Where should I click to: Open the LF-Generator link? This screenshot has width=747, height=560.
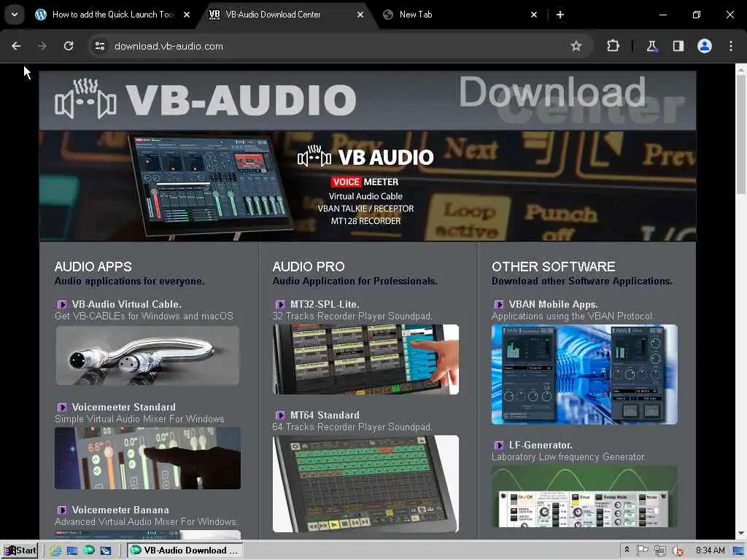[541, 446]
